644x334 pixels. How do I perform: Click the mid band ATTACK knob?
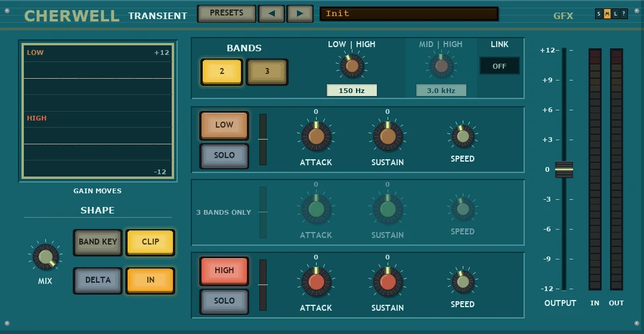tap(316, 209)
